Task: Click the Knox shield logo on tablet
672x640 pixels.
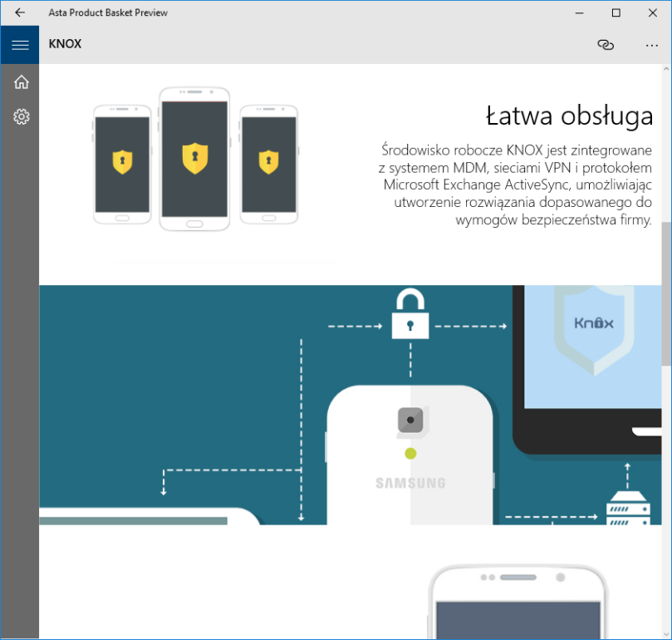Action: coord(593,323)
